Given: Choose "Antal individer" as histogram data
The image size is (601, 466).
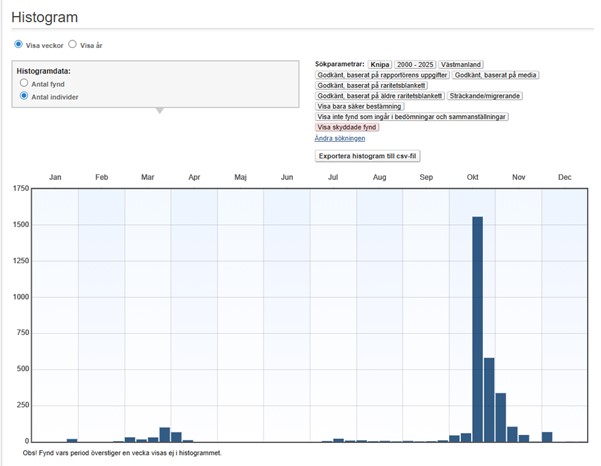Looking at the screenshot, I should point(24,96).
